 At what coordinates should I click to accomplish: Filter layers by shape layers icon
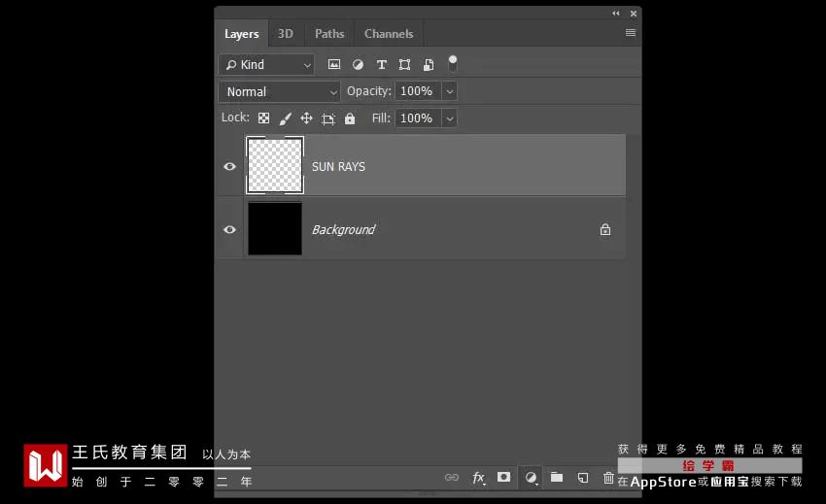click(x=404, y=64)
